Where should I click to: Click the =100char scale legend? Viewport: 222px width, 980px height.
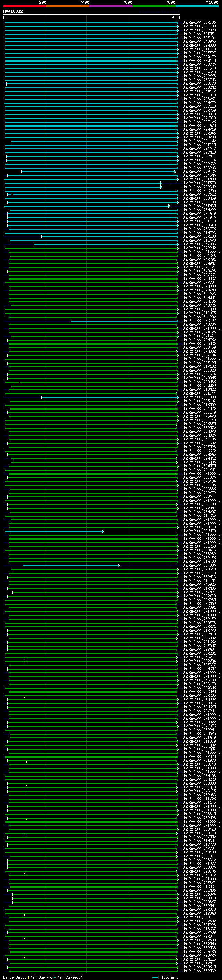165,977
